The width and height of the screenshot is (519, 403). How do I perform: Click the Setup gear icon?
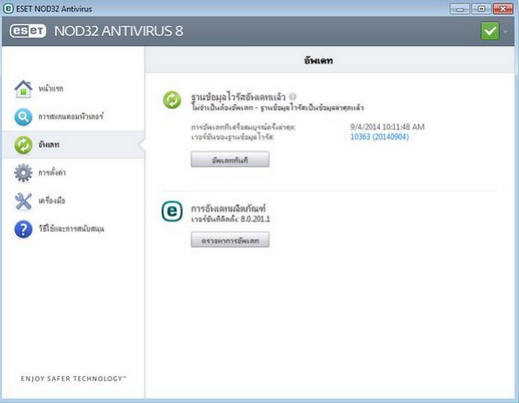point(23,173)
